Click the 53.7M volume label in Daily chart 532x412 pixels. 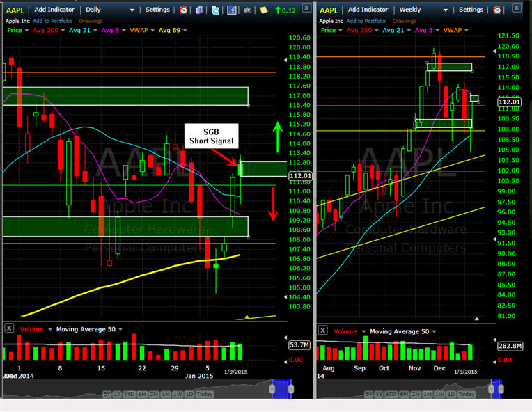coord(299,345)
